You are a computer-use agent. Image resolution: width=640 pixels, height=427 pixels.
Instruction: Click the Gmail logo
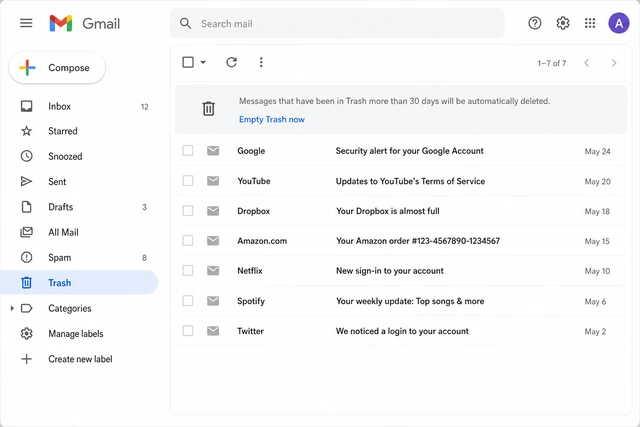[84, 23]
